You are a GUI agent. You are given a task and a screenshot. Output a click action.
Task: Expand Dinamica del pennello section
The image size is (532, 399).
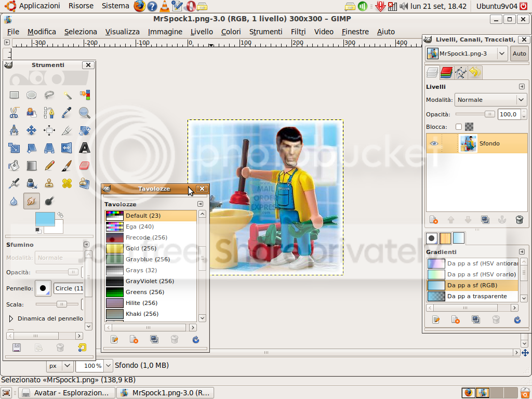11,318
